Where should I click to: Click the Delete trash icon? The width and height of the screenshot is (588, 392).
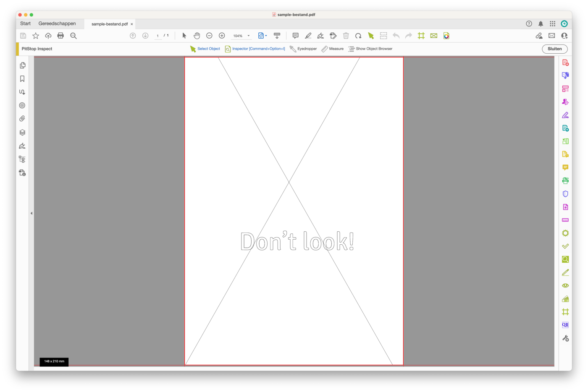[346, 36]
